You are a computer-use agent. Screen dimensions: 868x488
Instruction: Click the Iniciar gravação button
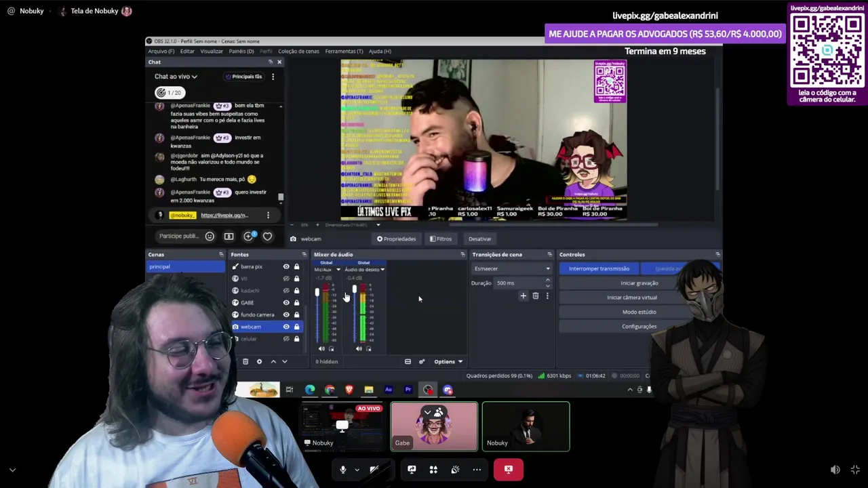639,283
